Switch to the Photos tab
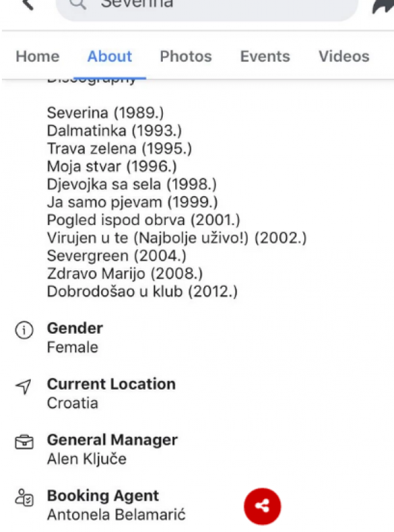 186,56
